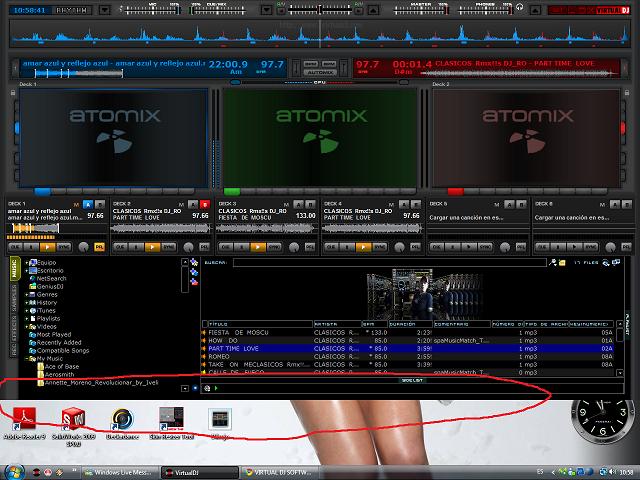This screenshot has width=640, height=480.
Task: Open the vertical Playlist tab at right
Action: click(627, 324)
